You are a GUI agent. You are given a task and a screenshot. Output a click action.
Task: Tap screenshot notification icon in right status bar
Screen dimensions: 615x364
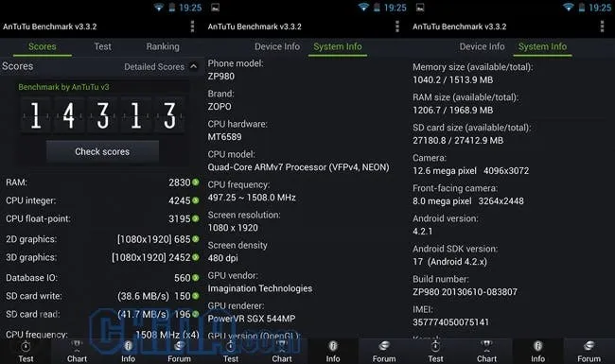(x=420, y=7)
